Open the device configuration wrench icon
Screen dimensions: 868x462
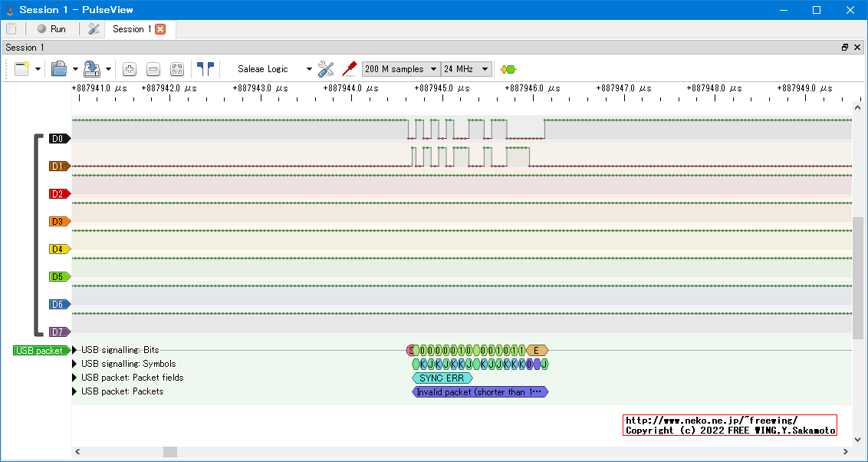click(x=326, y=69)
